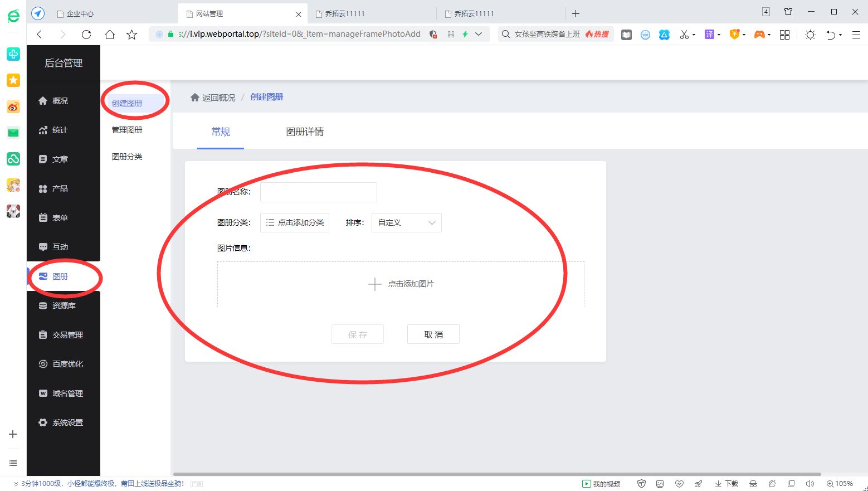Open the 表单 forms section
Screen dimensions: 868x491
(59, 217)
